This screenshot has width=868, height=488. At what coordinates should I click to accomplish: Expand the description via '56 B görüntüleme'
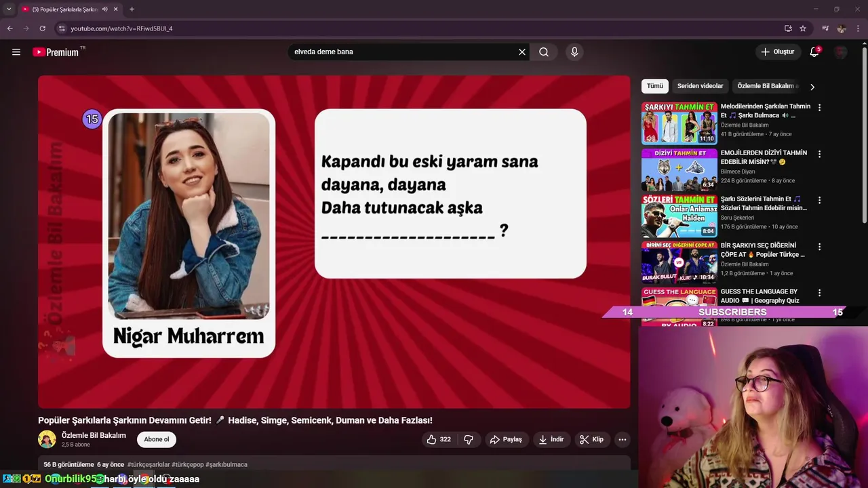[68, 465]
